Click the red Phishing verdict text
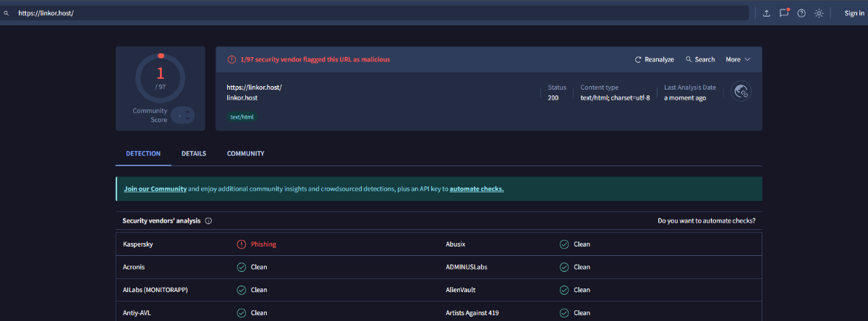Image resolution: width=868 pixels, height=321 pixels. [263, 244]
